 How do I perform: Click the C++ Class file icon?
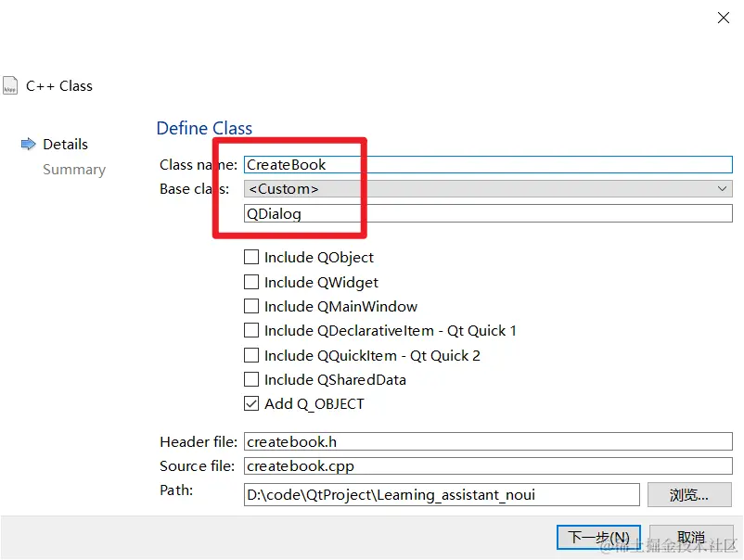(10, 86)
